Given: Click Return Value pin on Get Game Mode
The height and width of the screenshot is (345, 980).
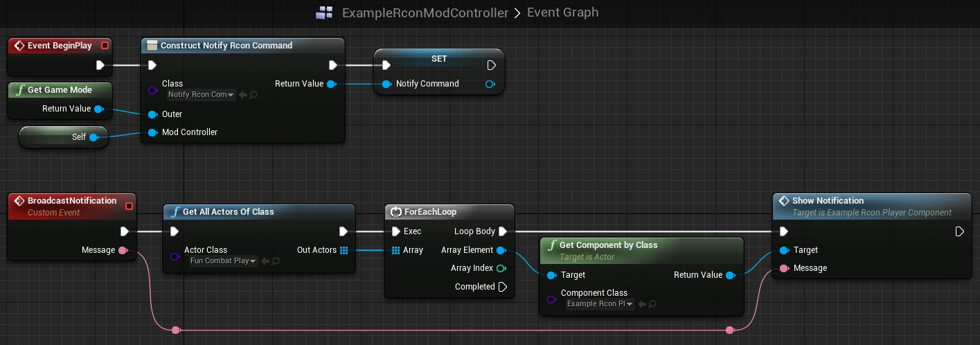Looking at the screenshot, I should pos(99,109).
